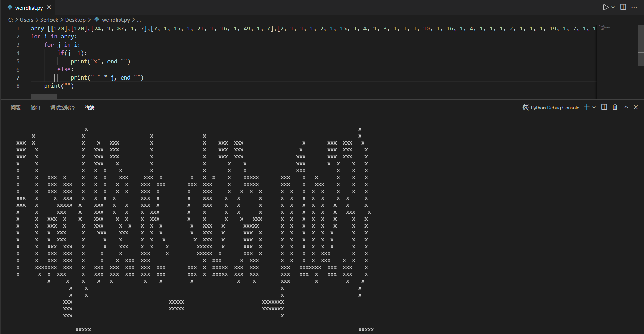644x334 pixels.
Task: Split the Python Debug Console terminal
Action: click(x=604, y=107)
